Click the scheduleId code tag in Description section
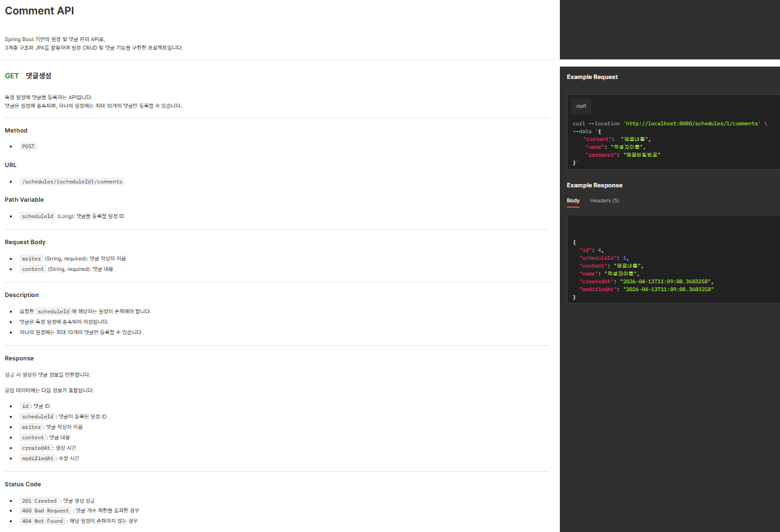Screen dimensions: 780x532 pyautogui.click(x=54, y=312)
